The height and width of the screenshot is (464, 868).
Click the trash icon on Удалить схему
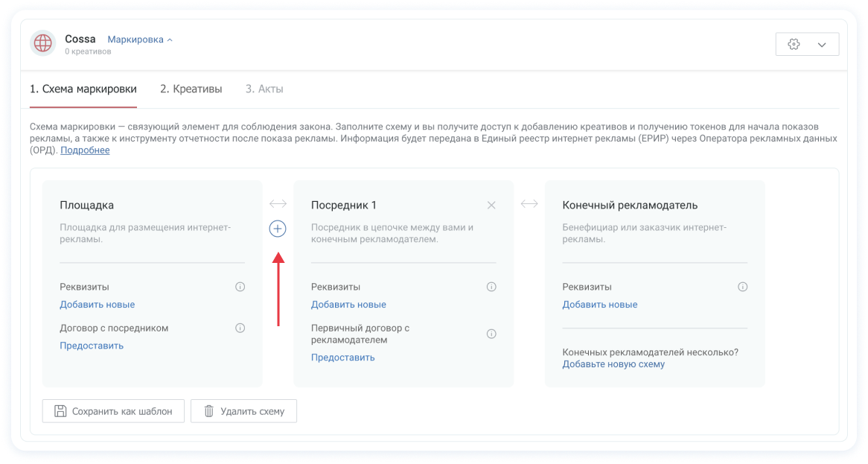pos(210,410)
